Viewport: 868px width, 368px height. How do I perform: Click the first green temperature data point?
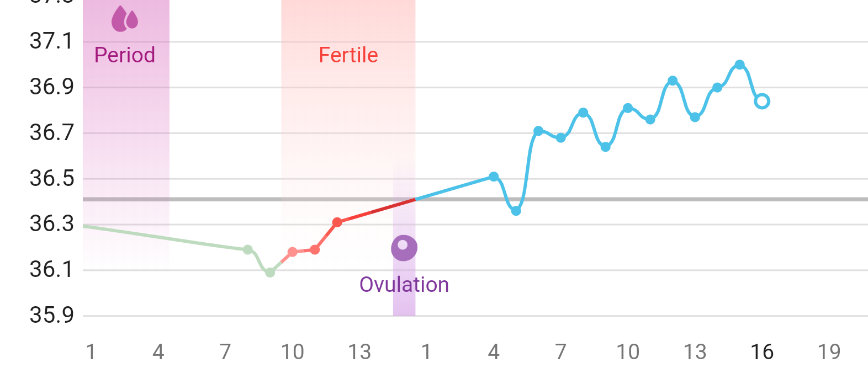pyautogui.click(x=248, y=249)
